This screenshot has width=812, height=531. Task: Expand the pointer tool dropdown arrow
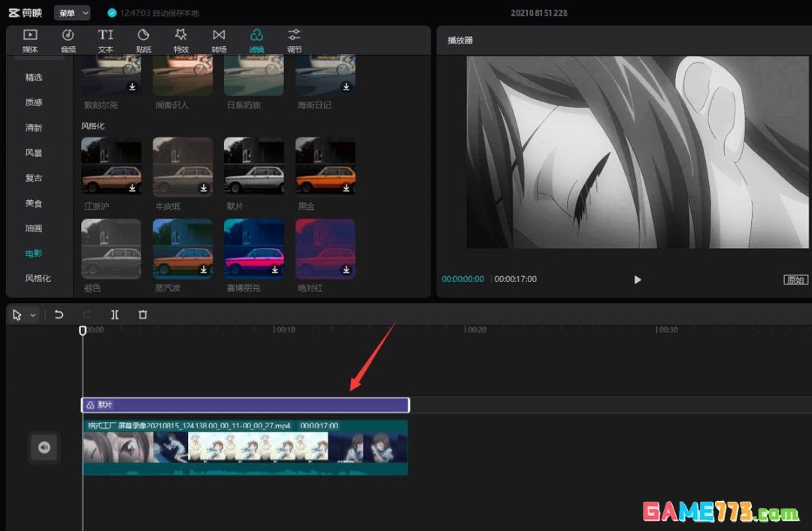pyautogui.click(x=33, y=315)
